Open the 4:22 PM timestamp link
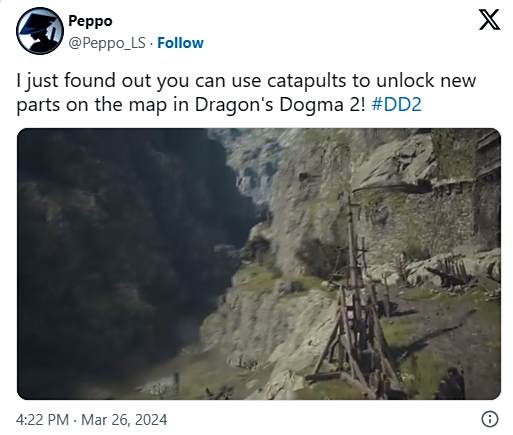Image resolution: width=513 pixels, height=435 pixels. click(42, 420)
